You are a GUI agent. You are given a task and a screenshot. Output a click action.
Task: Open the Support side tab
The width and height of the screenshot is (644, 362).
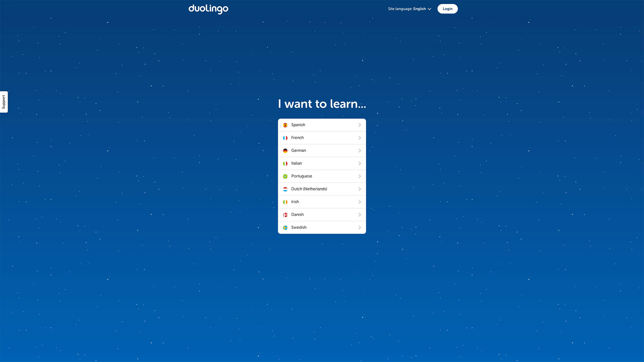4,102
